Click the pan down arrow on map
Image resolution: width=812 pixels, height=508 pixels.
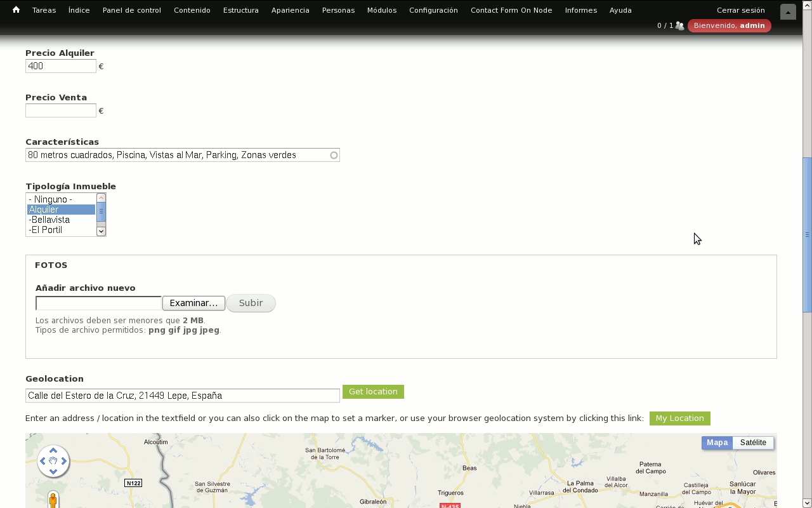coord(53,472)
